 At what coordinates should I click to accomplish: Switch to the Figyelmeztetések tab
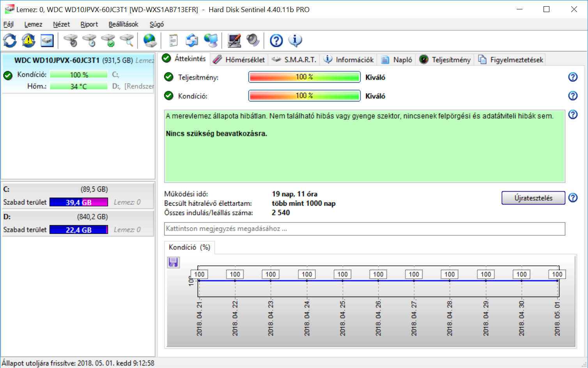pyautogui.click(x=510, y=60)
